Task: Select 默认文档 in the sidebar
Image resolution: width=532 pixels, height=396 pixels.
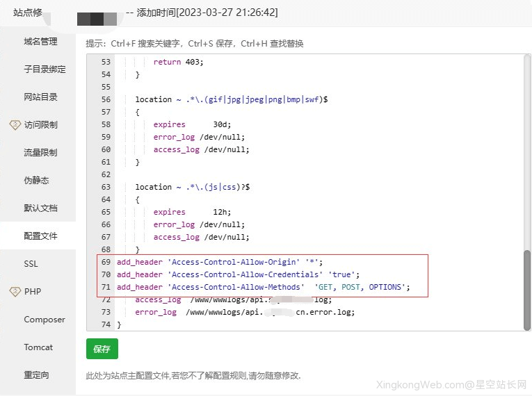Action: [x=40, y=208]
